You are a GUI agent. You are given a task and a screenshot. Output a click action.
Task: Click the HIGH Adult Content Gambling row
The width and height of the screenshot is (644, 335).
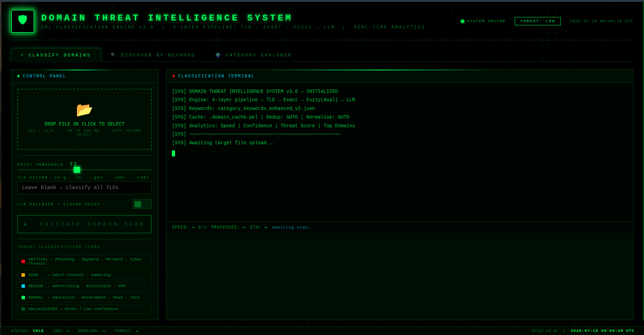coord(85,275)
